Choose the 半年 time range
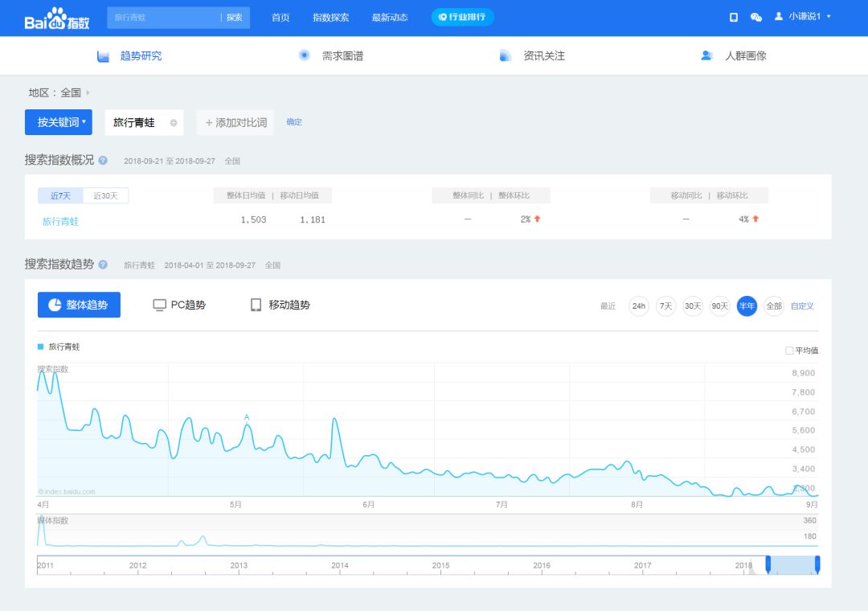This screenshot has height=611, width=868. pyautogui.click(x=747, y=305)
